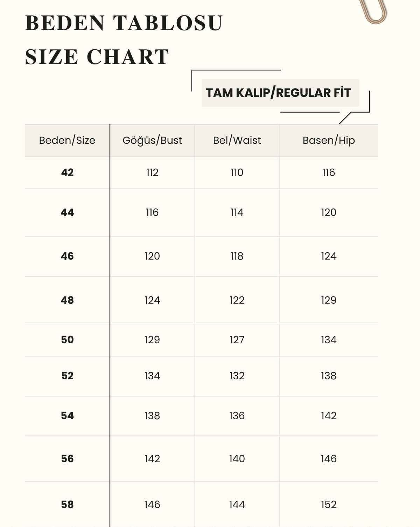Click size 52 in the size column
The height and width of the screenshot is (527, 420).
click(67, 376)
